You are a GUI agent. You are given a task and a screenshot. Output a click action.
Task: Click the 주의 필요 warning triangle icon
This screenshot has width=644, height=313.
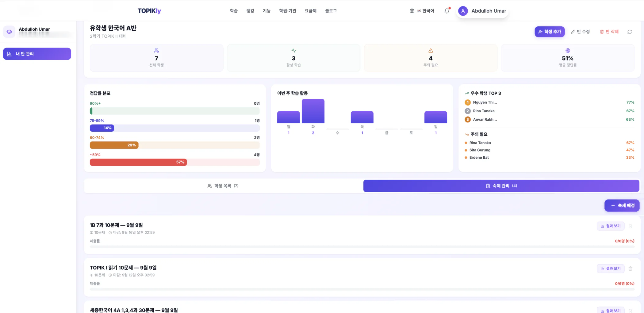pos(431,50)
